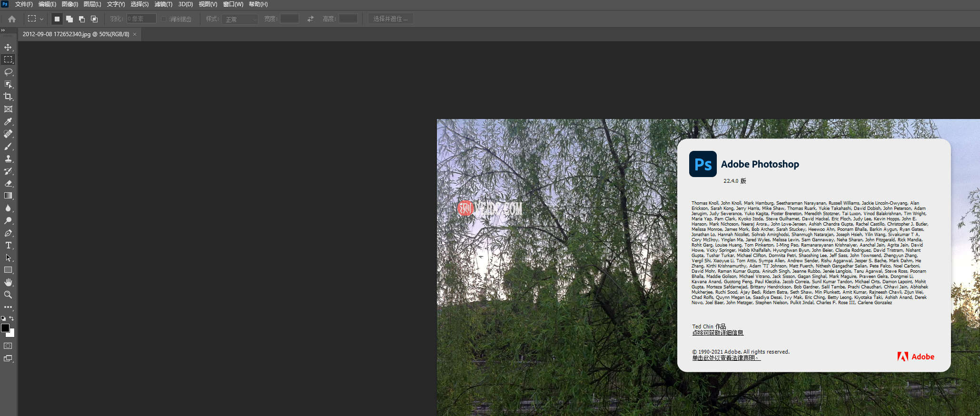Select the Hand tool
Viewport: 980px width, 416px height.
point(8,282)
